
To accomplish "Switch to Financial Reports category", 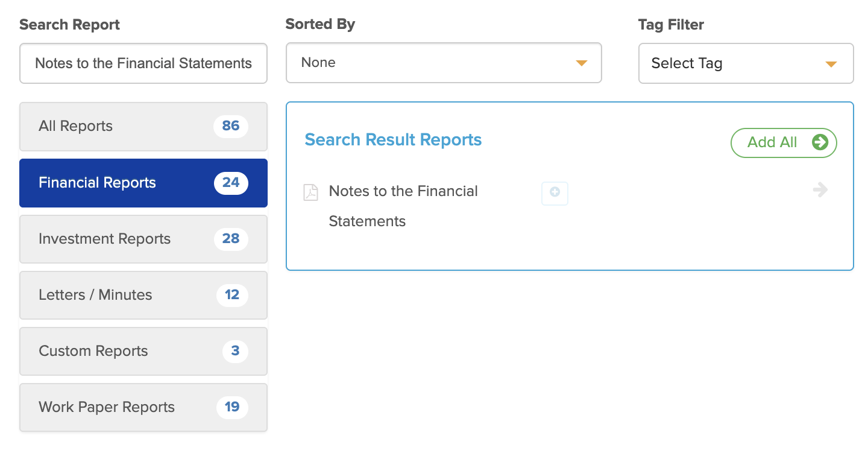I will pyautogui.click(x=143, y=183).
